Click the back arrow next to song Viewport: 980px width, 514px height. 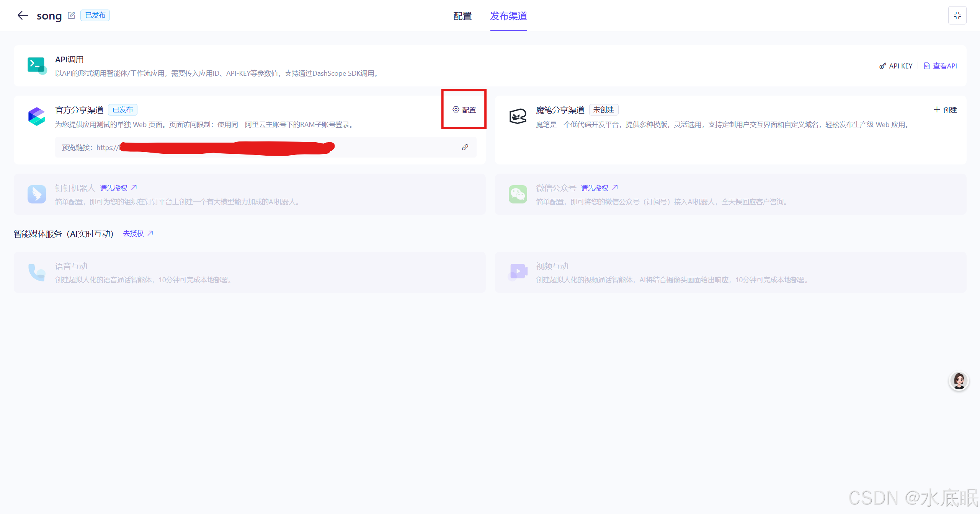[23, 15]
